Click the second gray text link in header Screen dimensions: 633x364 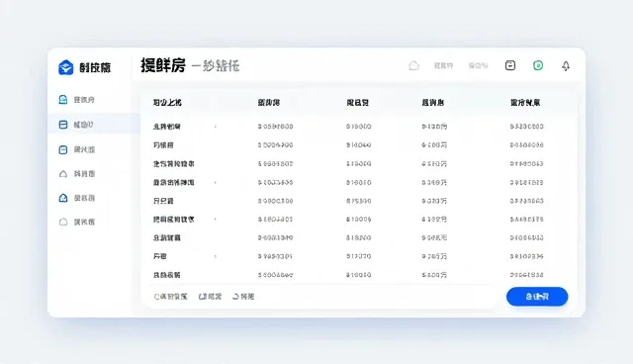coord(478,66)
